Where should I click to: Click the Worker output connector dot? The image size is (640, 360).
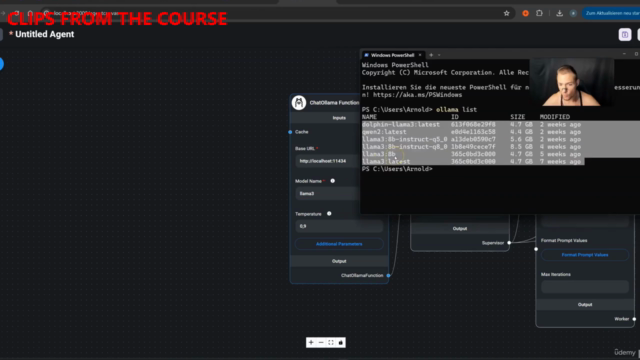[634, 319]
